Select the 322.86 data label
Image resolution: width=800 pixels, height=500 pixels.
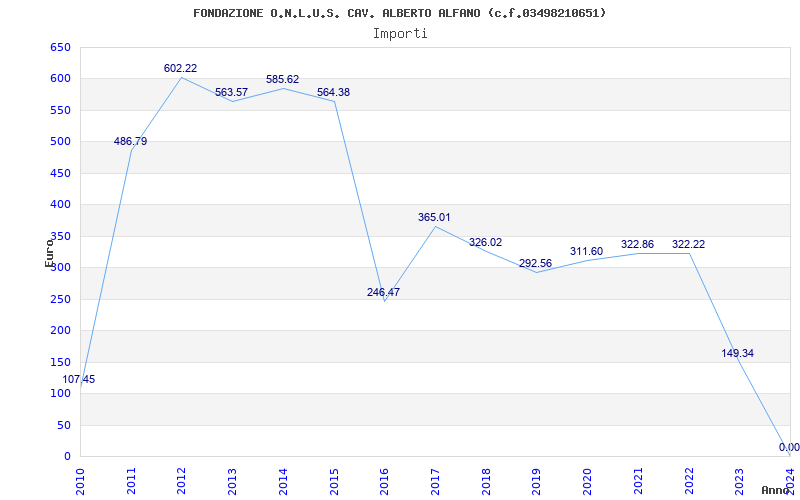(x=637, y=244)
